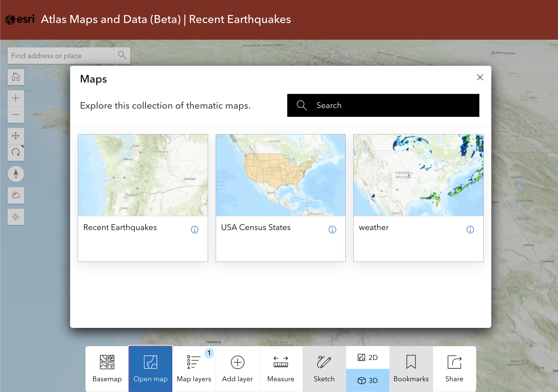The width and height of the screenshot is (558, 392).
Task: Click the compass to reset map orientation
Action: [x=16, y=174]
